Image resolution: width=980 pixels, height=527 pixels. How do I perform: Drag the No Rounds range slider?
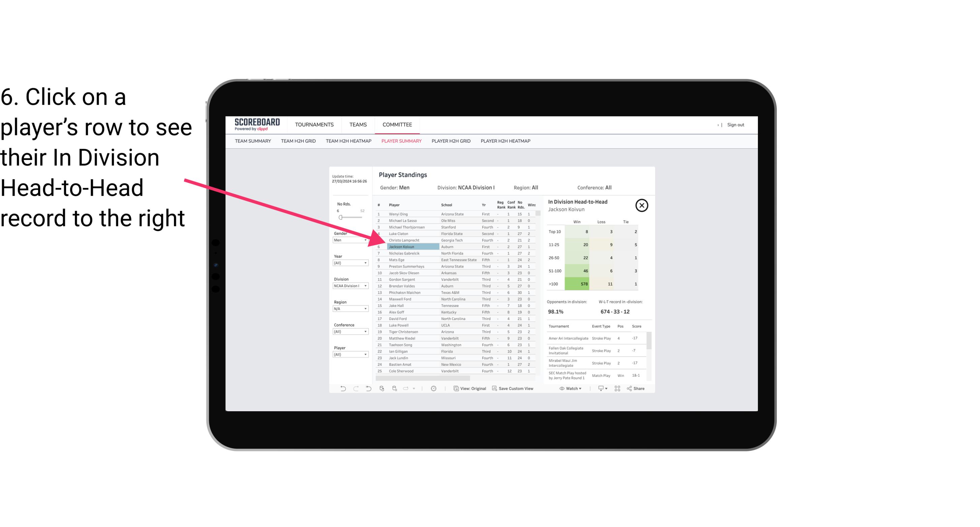(x=340, y=218)
